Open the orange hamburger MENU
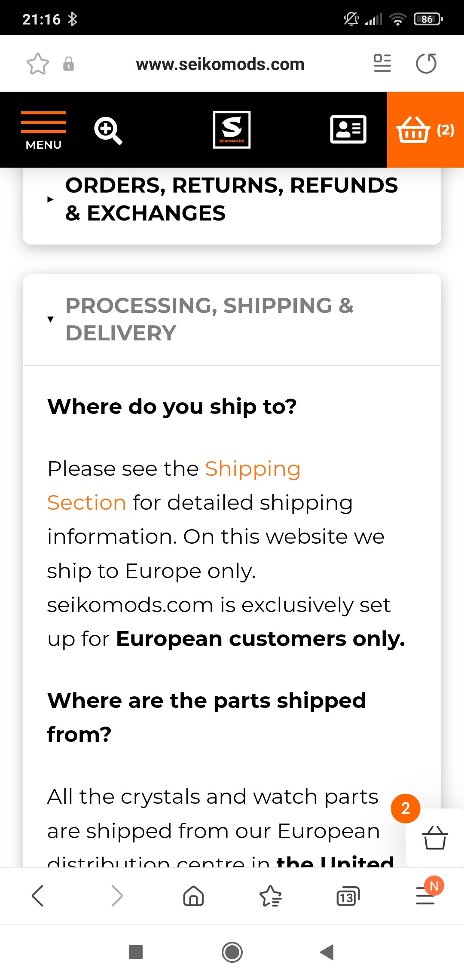 (x=43, y=130)
